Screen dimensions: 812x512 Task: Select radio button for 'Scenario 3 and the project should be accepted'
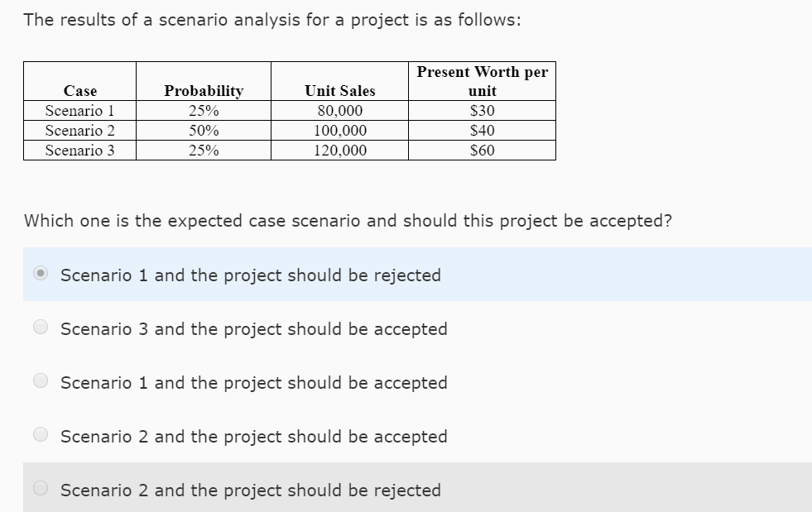[41, 327]
